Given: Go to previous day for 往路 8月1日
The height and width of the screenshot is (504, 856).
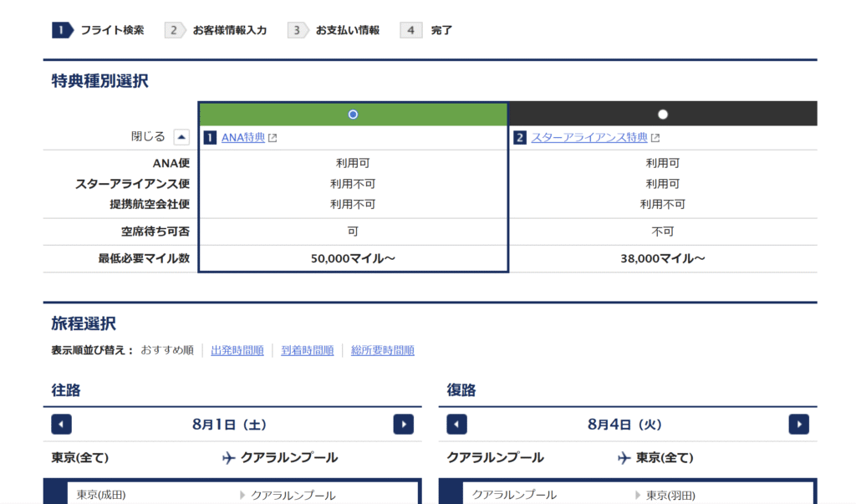Looking at the screenshot, I should pyautogui.click(x=61, y=425).
